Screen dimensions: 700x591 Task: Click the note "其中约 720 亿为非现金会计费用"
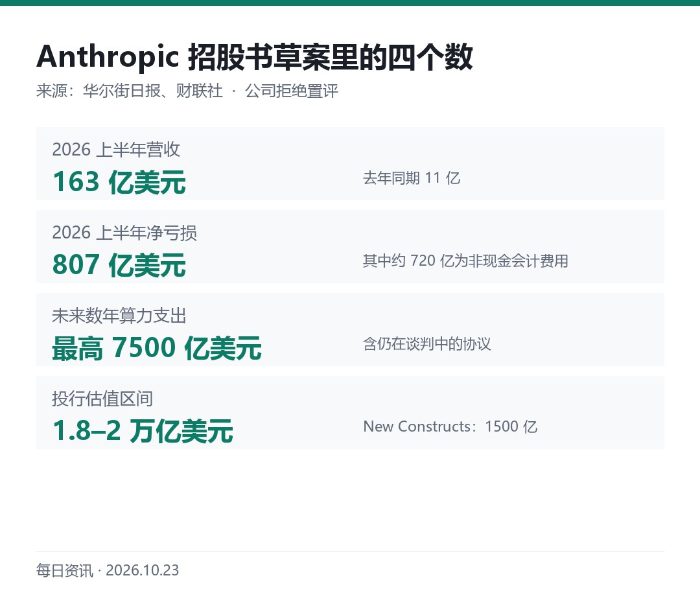point(465,261)
